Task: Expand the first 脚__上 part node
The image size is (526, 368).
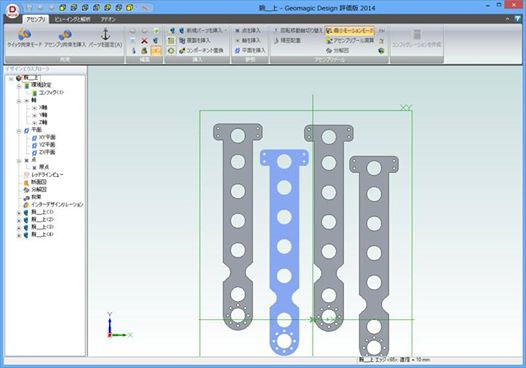Action: (x=19, y=213)
